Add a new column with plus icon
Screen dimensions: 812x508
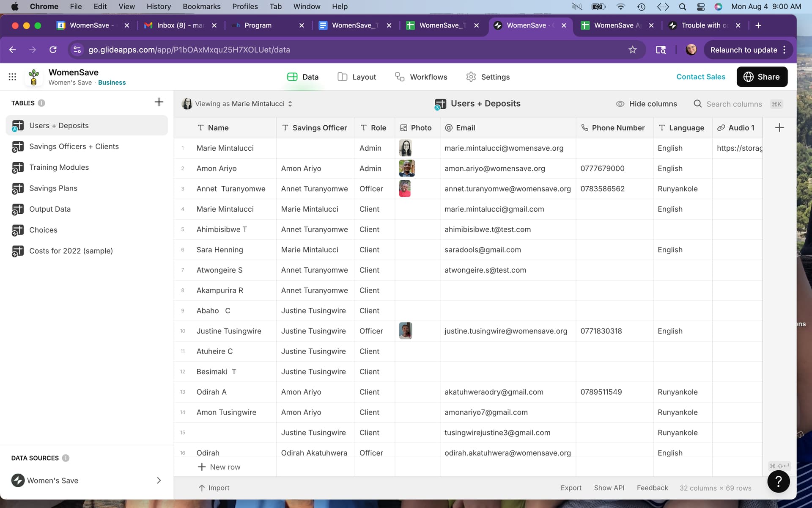click(x=779, y=128)
